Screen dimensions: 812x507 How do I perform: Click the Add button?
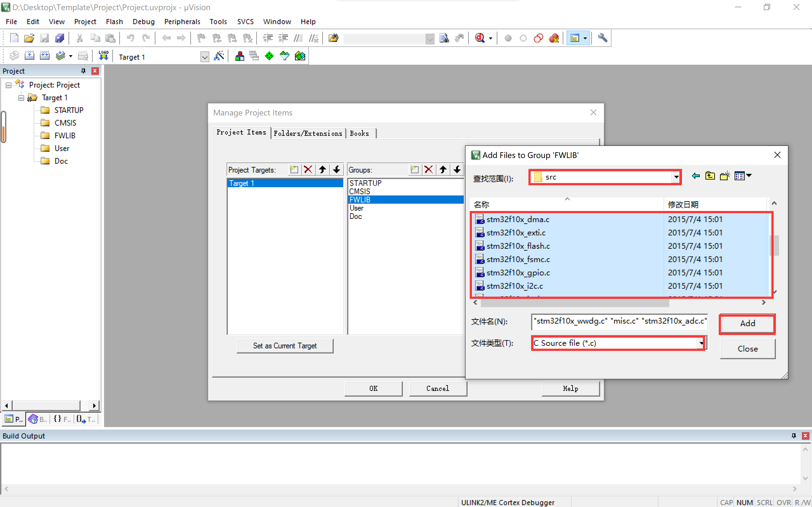pyautogui.click(x=747, y=323)
